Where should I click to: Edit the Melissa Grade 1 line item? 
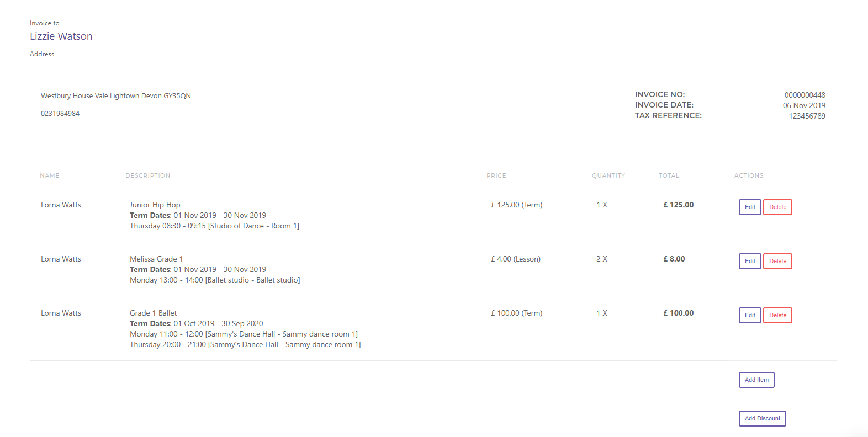(749, 261)
